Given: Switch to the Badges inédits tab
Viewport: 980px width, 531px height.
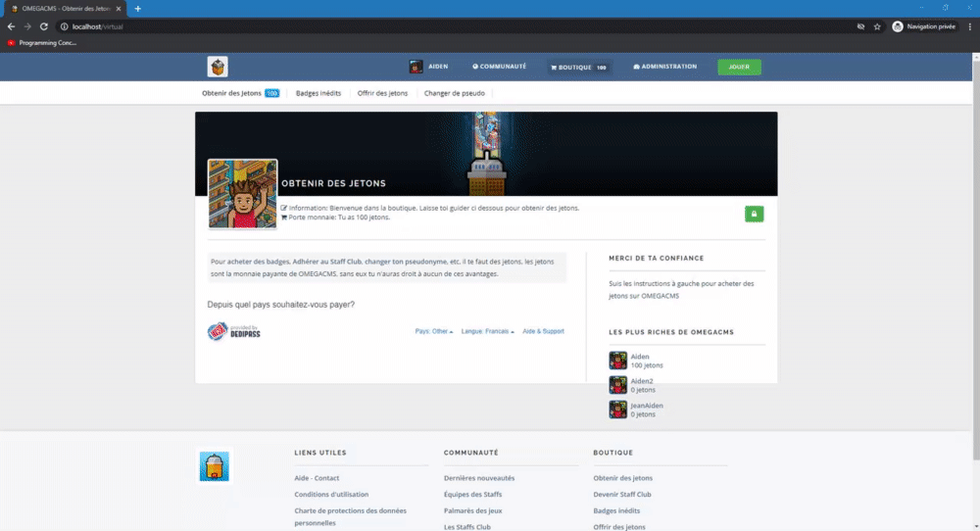Looking at the screenshot, I should tap(318, 93).
